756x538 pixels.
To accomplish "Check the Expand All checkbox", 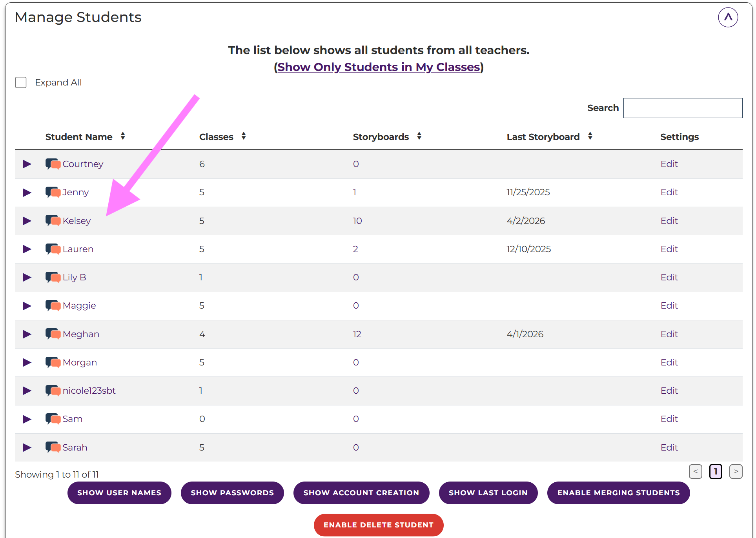I will click(x=21, y=82).
